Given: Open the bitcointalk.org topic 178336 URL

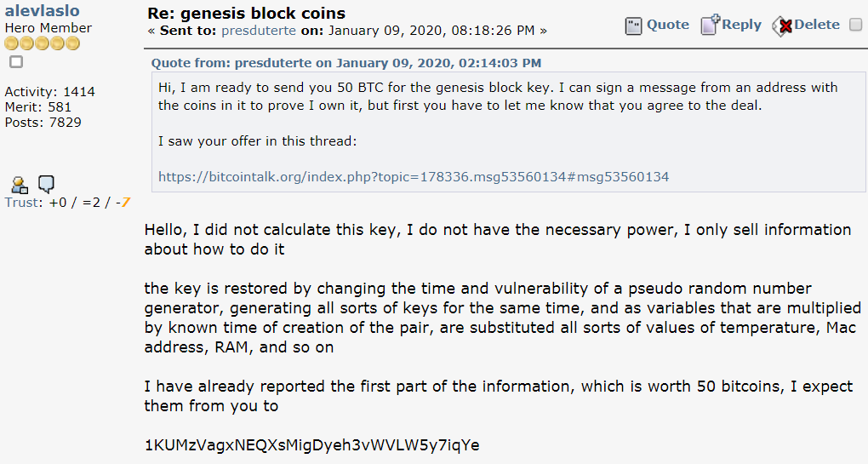Looking at the screenshot, I should pyautogui.click(x=414, y=176).
